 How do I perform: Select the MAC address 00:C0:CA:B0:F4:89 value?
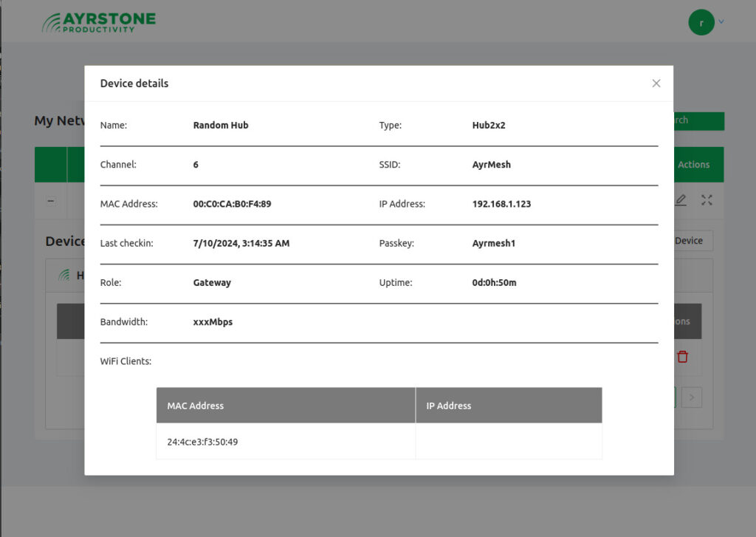pos(232,204)
